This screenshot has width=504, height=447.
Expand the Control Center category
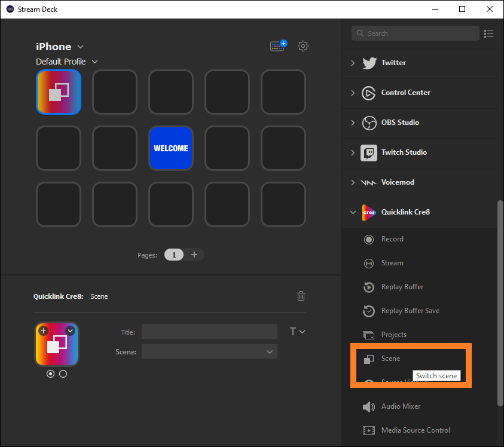pyautogui.click(x=353, y=93)
